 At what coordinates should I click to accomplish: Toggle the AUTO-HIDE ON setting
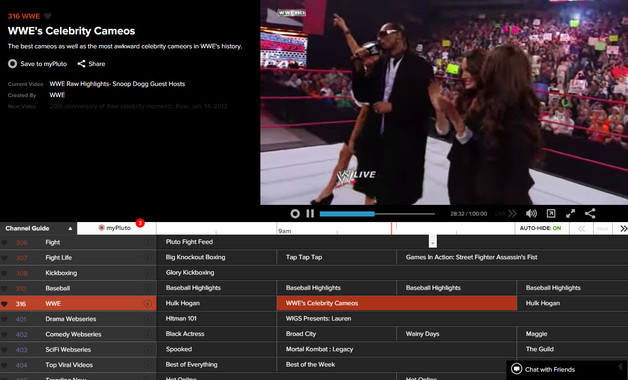(x=540, y=228)
